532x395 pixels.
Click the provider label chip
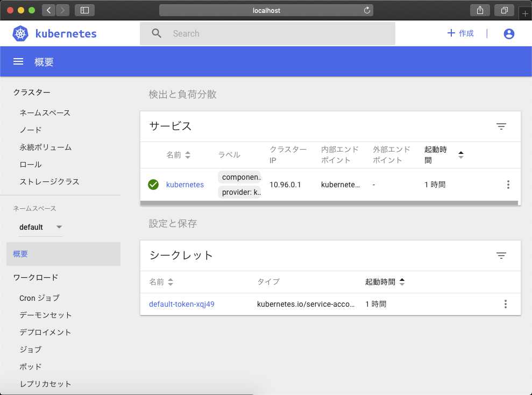coord(239,192)
